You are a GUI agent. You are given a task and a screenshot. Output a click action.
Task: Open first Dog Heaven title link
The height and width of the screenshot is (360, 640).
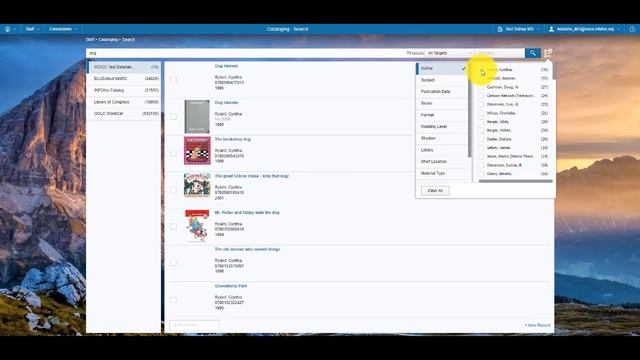tap(226, 66)
